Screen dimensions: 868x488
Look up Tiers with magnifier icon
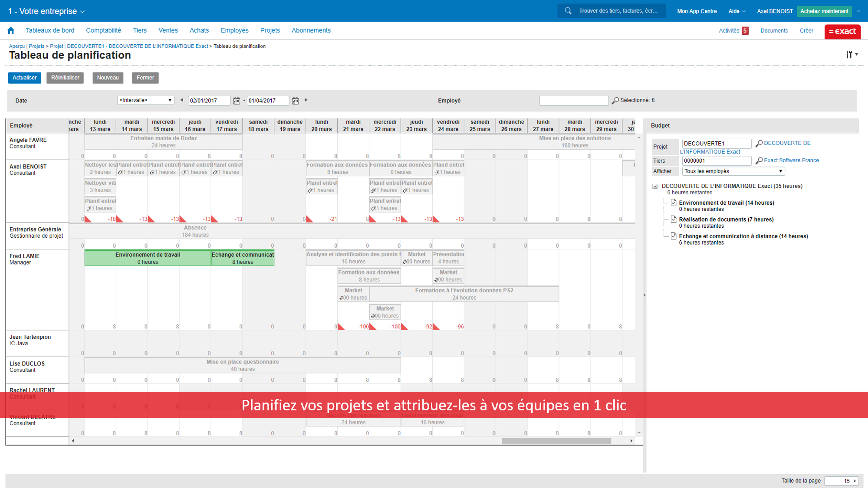coord(759,160)
